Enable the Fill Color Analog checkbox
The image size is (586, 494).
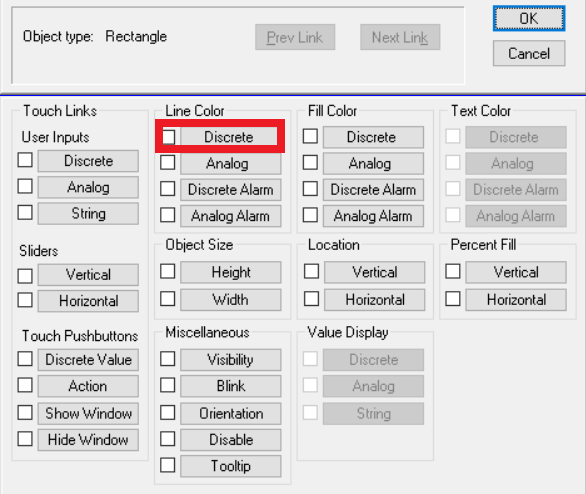310,163
